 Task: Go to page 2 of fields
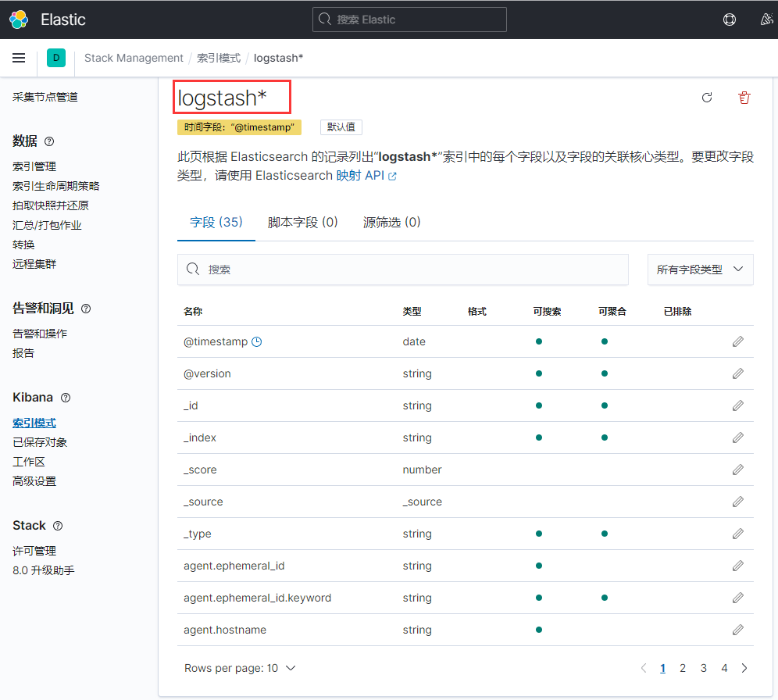(683, 668)
